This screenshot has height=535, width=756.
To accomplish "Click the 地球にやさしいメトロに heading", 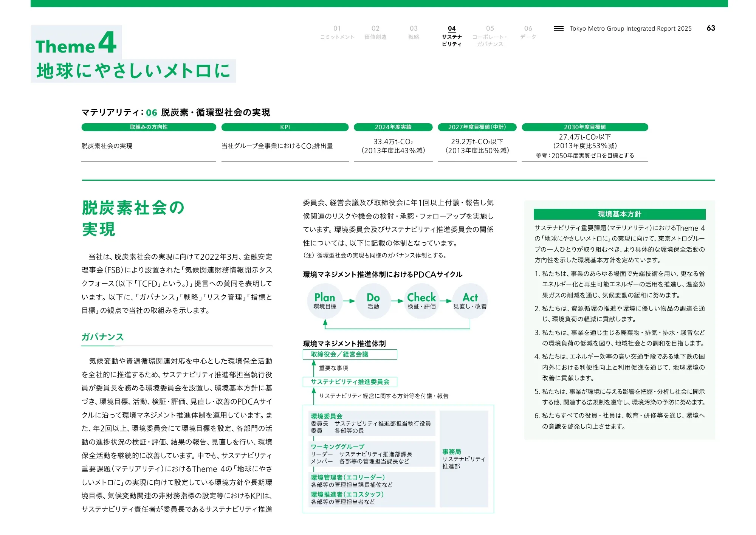I will 133,71.
